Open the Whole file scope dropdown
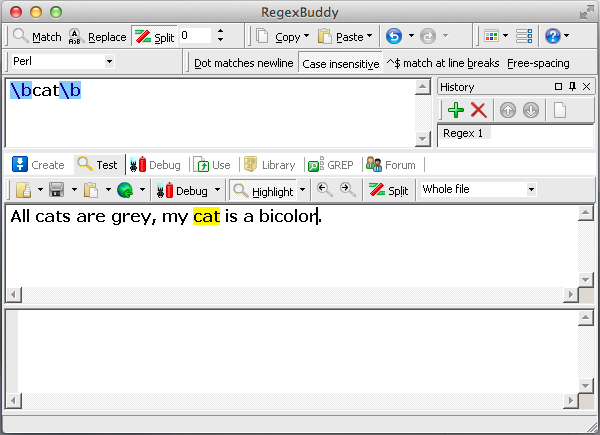Screen dimensions: 600x435 [478, 189]
